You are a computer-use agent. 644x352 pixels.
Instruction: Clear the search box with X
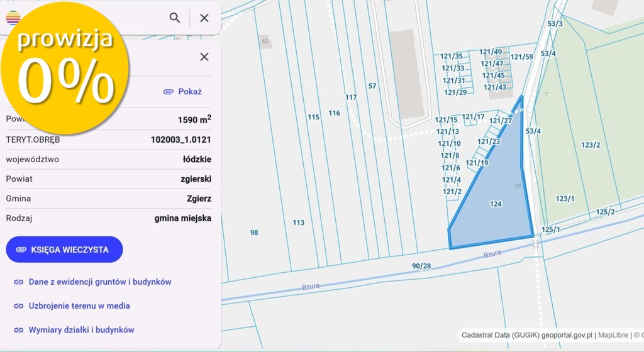coord(204,18)
